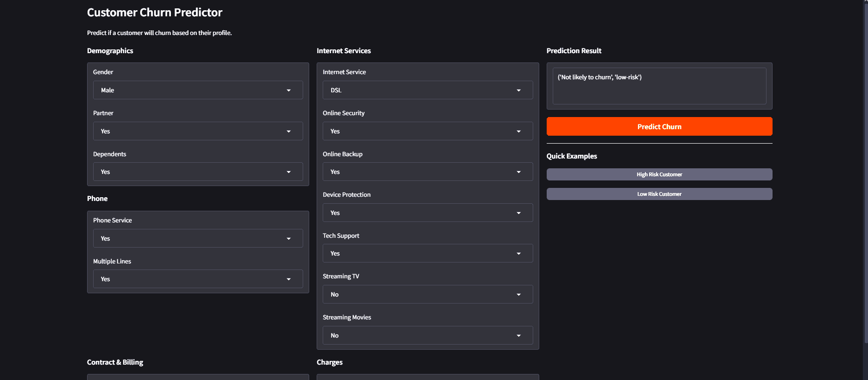
Task: Expand the Online Security dropdown
Action: [428, 131]
